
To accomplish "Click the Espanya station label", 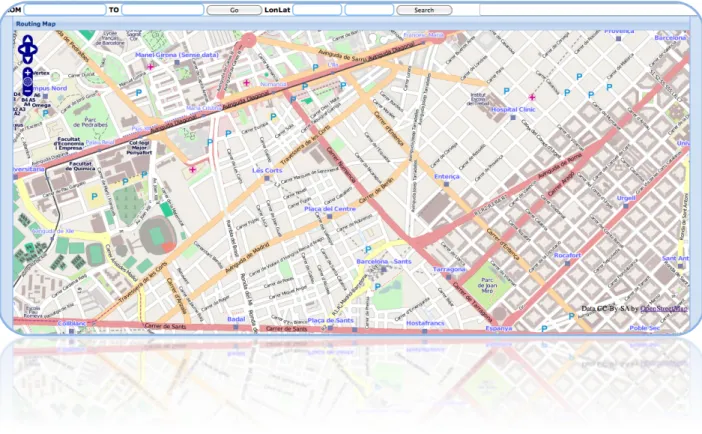I will pos(499,328).
